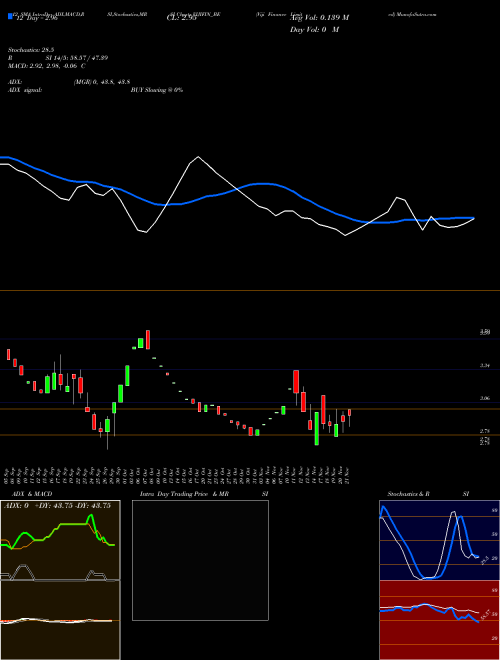Click the blue 12 Day SMA legend square
Image resolution: width=500 pixels, height=660 pixels.
click(11, 16)
